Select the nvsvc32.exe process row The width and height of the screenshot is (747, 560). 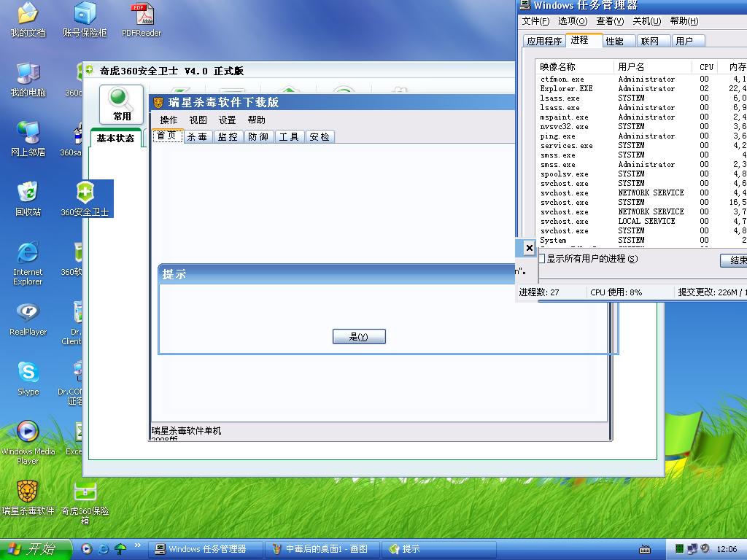click(x=641, y=127)
